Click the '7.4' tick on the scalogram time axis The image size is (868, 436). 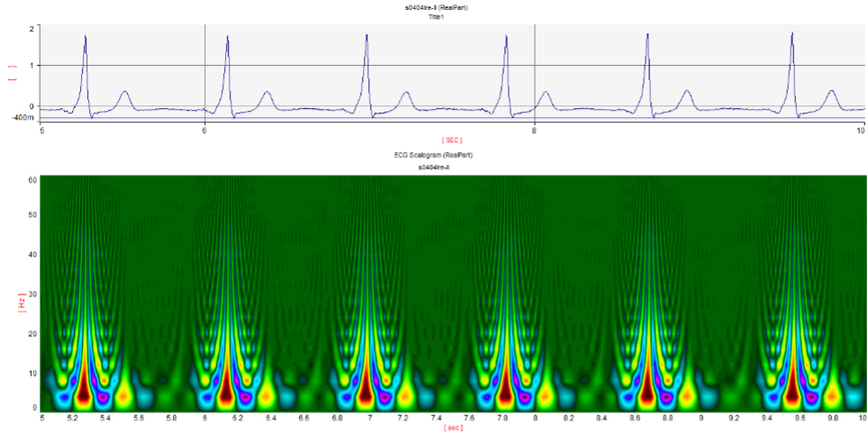pyautogui.click(x=436, y=420)
